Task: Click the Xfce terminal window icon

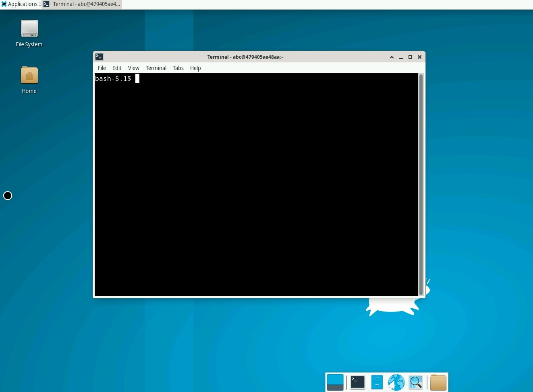Action: pyautogui.click(x=99, y=57)
